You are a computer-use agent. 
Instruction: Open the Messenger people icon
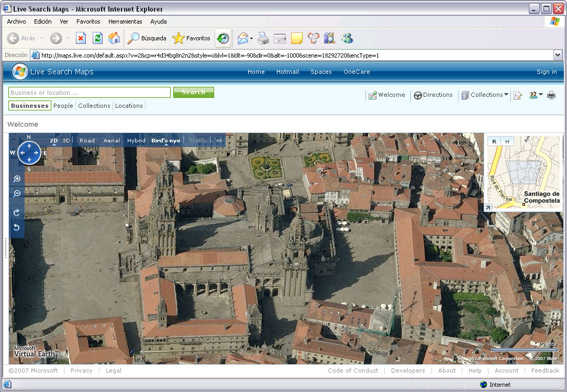(x=347, y=38)
